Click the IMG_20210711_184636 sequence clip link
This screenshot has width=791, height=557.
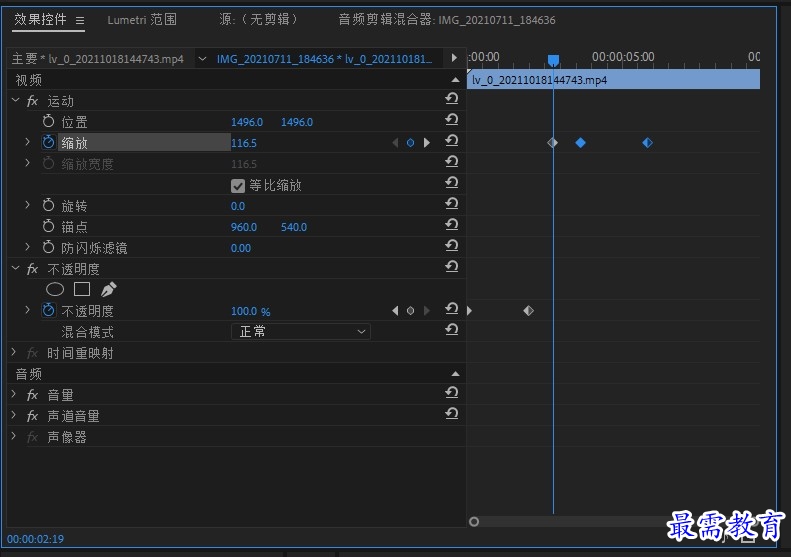324,59
